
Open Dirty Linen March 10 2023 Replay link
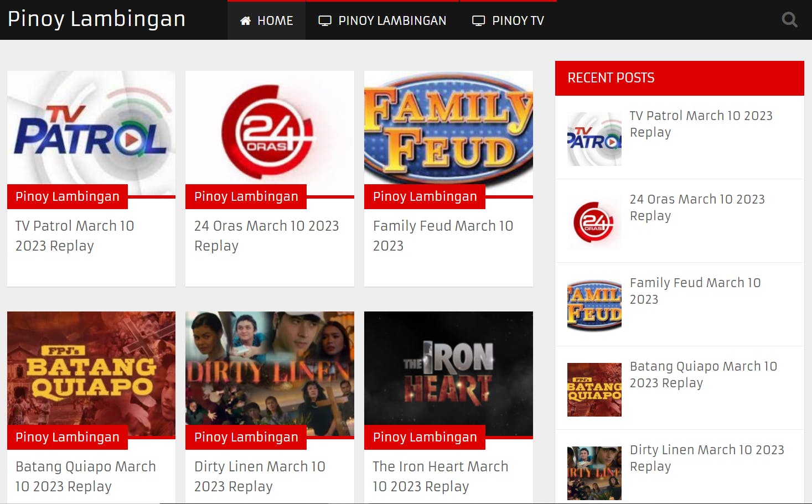pos(707,458)
